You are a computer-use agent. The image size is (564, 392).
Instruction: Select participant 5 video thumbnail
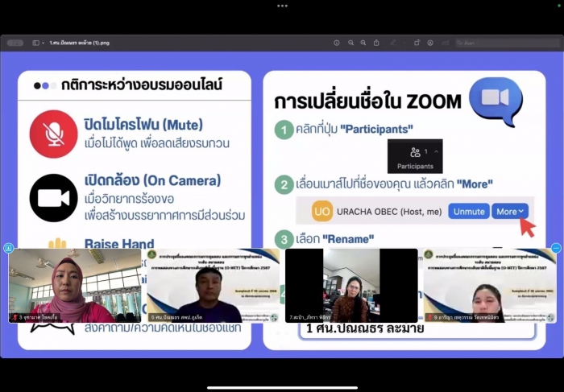click(x=214, y=286)
